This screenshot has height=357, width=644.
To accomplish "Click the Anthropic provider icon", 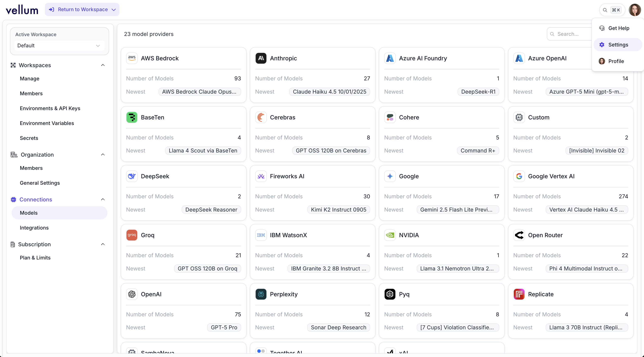I will click(x=261, y=58).
